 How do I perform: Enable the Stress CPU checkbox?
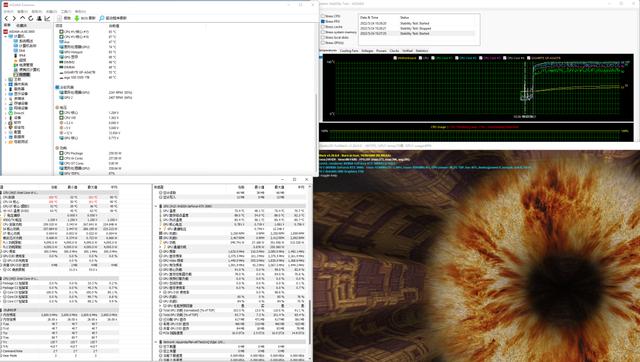pos(323,16)
